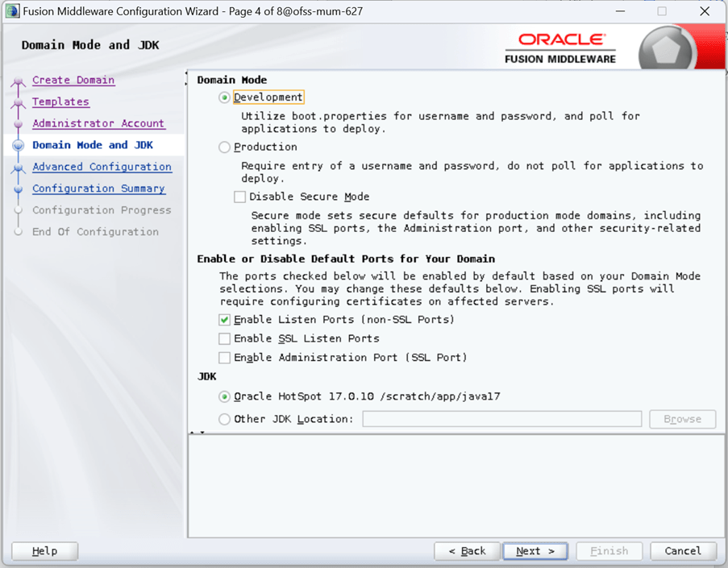Check Enable Administration Port (SSL Port)

pyautogui.click(x=224, y=358)
